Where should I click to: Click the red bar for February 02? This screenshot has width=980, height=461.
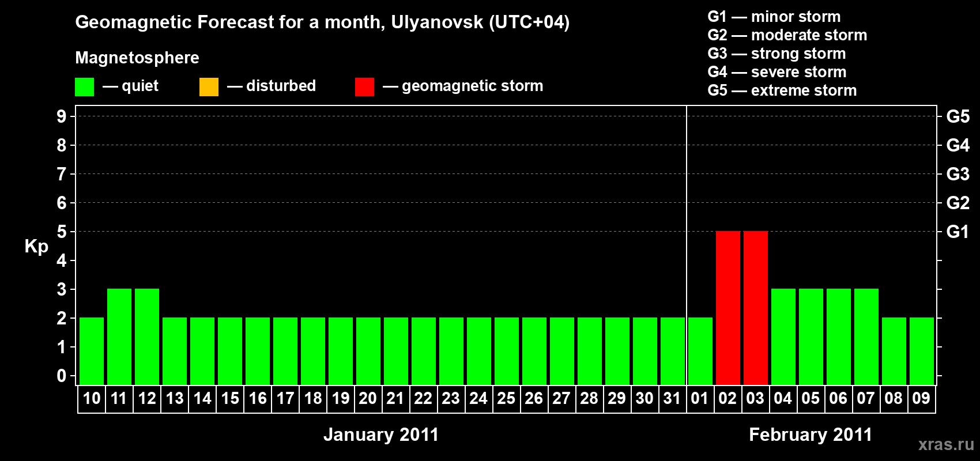[x=728, y=308]
